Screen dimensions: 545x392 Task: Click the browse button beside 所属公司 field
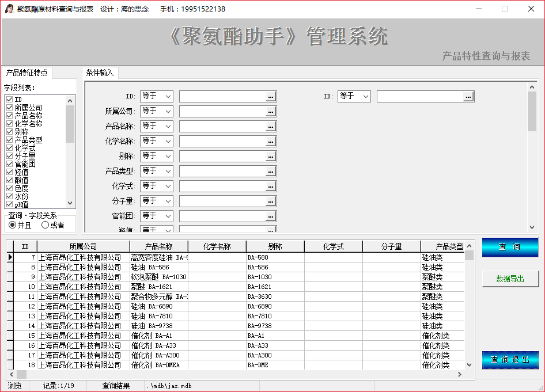click(271, 112)
